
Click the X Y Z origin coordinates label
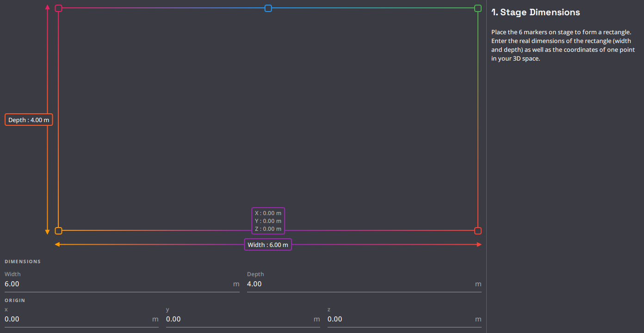click(268, 221)
